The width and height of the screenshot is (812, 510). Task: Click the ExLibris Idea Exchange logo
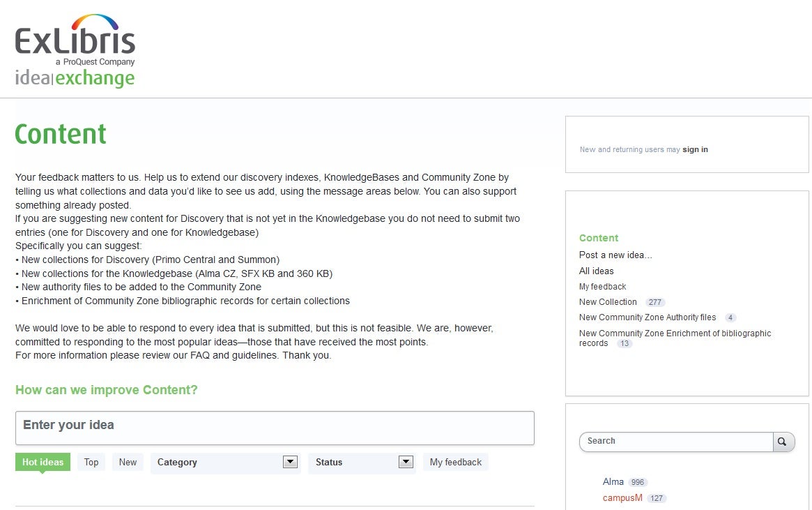pos(75,52)
